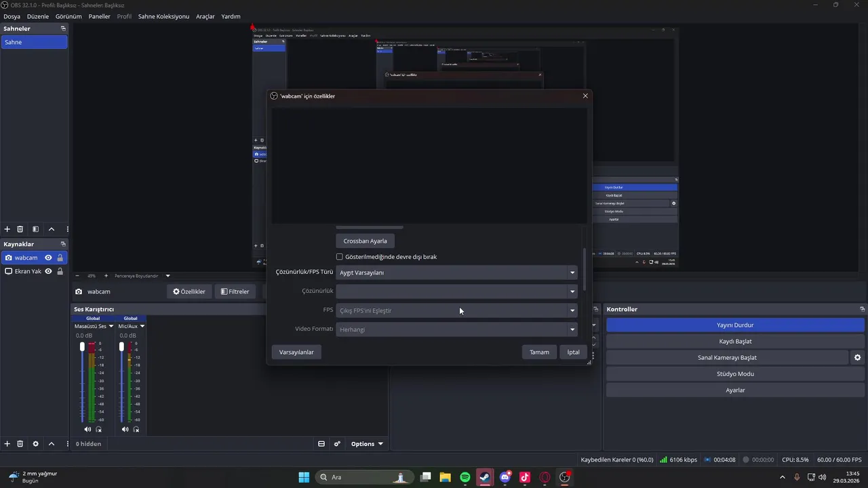Move the selected source up in Kaynaklar
Image resolution: width=868 pixels, height=488 pixels.
[52, 444]
